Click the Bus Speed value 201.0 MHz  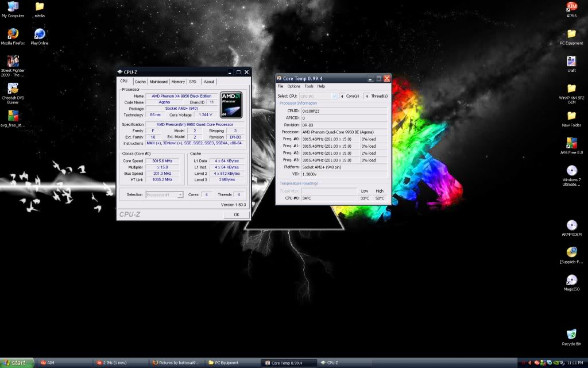click(x=163, y=174)
